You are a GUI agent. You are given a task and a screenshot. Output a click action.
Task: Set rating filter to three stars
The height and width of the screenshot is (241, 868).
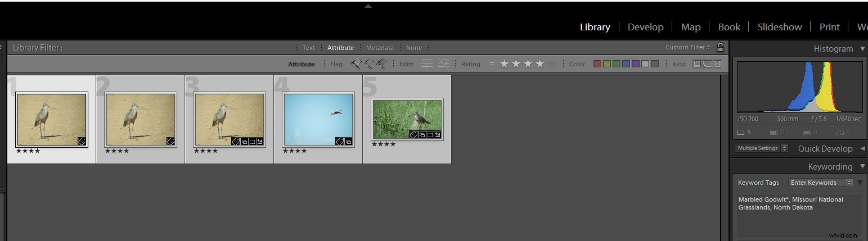528,64
